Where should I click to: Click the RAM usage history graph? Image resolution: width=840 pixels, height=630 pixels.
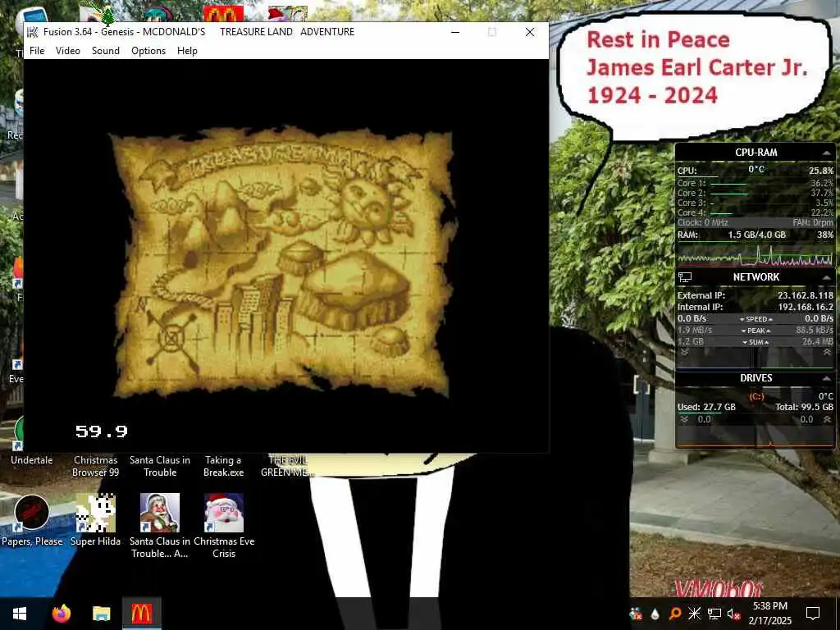tap(756, 255)
